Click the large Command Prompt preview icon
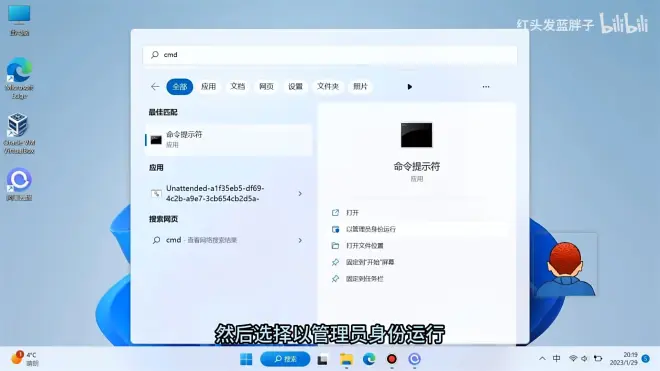The width and height of the screenshot is (660, 371). tap(416, 135)
